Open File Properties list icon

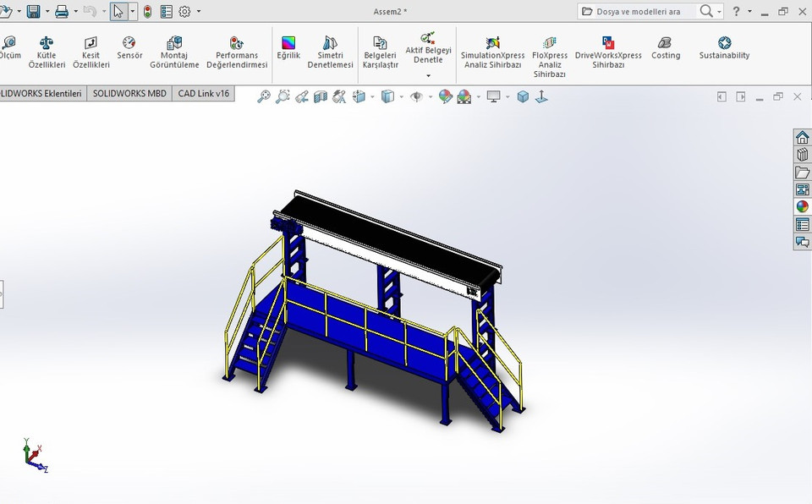[x=167, y=11]
